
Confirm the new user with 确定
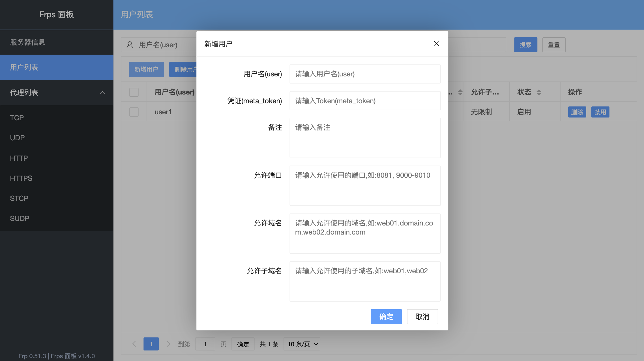(x=386, y=317)
